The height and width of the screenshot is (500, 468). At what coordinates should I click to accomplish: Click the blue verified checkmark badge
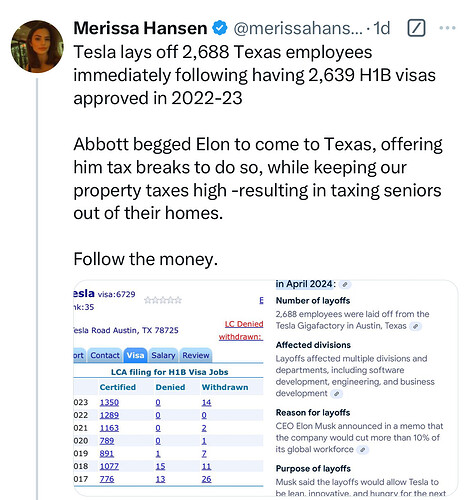click(x=220, y=28)
